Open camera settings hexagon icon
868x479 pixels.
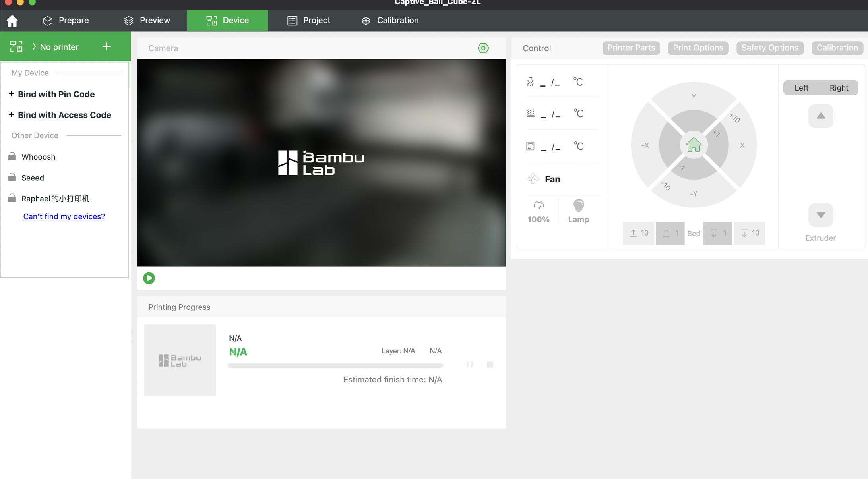point(483,48)
